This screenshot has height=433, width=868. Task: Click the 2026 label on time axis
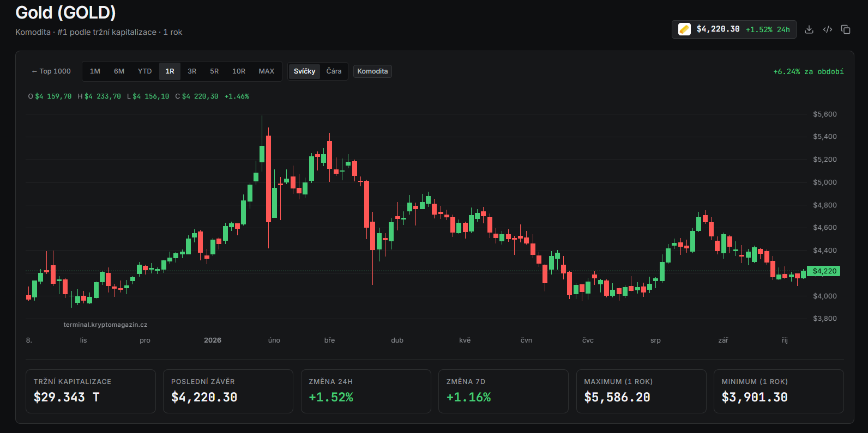213,340
